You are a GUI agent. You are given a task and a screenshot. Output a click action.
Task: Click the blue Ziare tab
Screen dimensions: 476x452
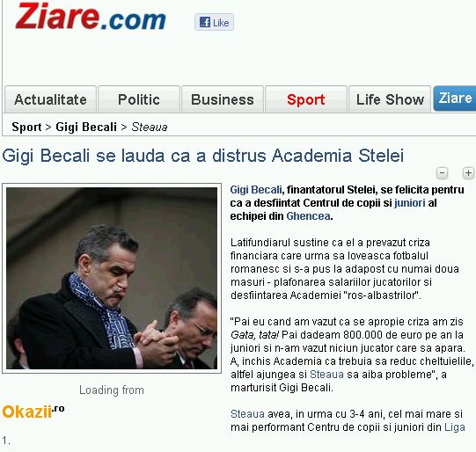455,98
